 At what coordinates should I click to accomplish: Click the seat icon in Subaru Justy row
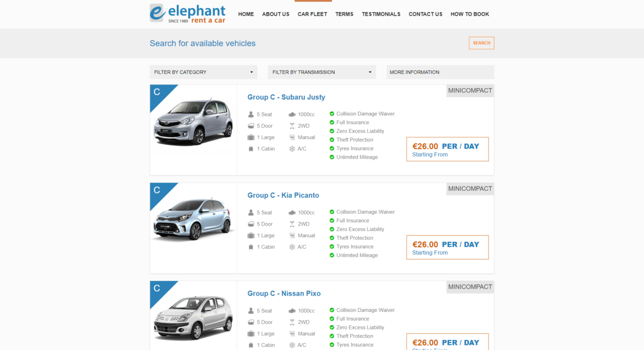click(x=251, y=114)
